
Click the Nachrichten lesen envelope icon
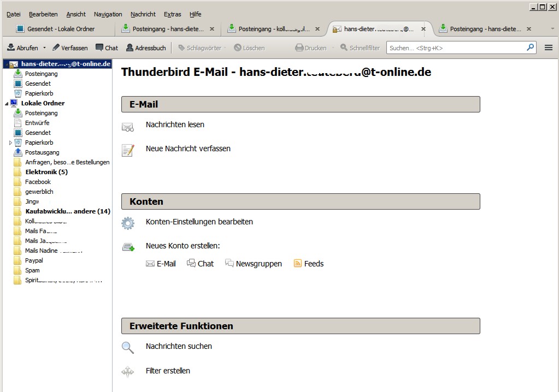coord(128,127)
